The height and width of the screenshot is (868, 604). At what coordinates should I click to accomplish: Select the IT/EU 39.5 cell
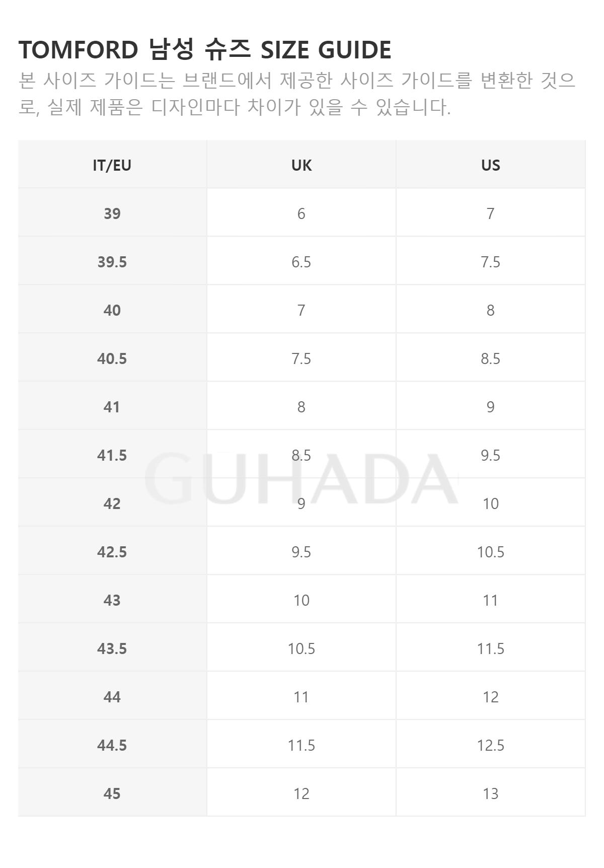point(112,261)
